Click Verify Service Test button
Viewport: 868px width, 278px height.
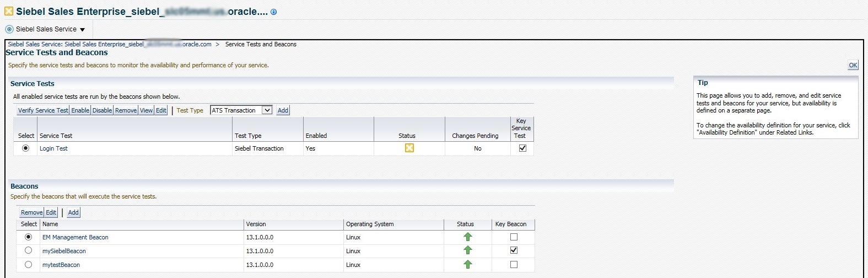43,110
